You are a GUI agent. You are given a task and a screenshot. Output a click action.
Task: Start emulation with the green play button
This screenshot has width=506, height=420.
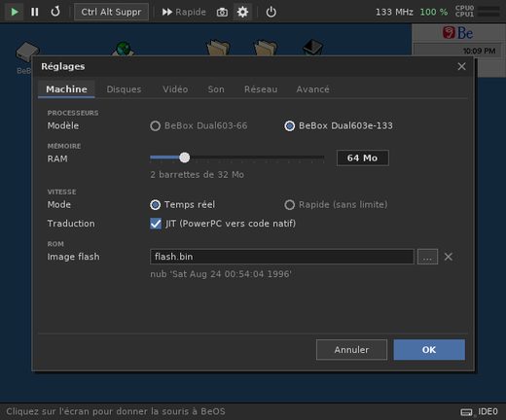click(x=15, y=12)
